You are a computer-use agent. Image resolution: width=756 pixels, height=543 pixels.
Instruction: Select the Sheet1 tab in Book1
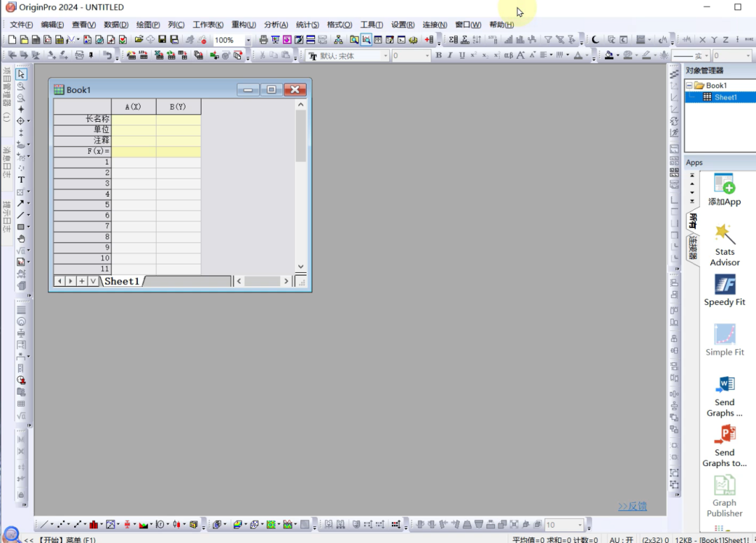122,281
